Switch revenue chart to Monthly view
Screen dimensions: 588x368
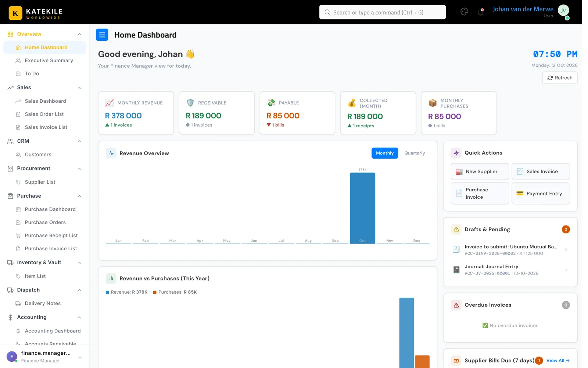pyautogui.click(x=384, y=153)
